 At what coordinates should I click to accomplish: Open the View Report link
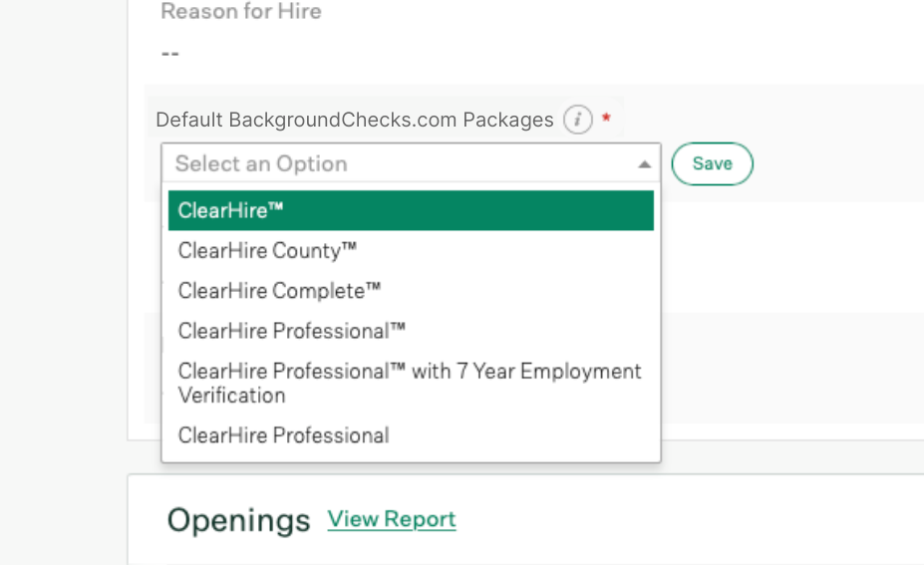[391, 519]
